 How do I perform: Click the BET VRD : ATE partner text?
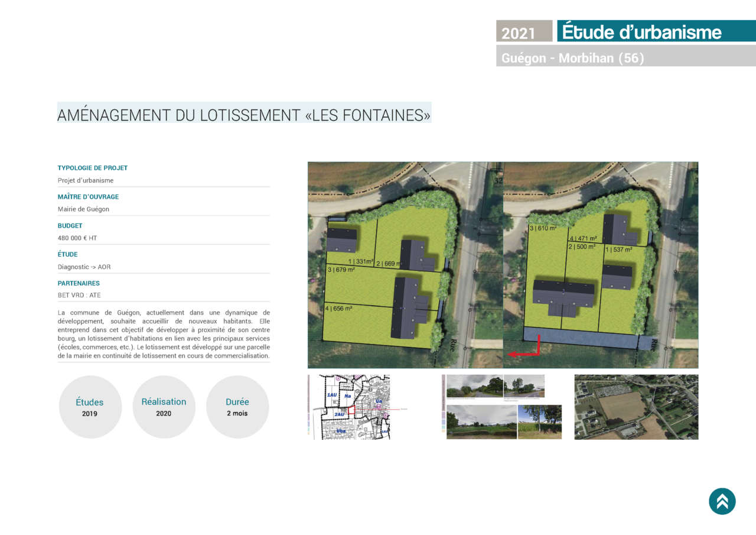79,296
